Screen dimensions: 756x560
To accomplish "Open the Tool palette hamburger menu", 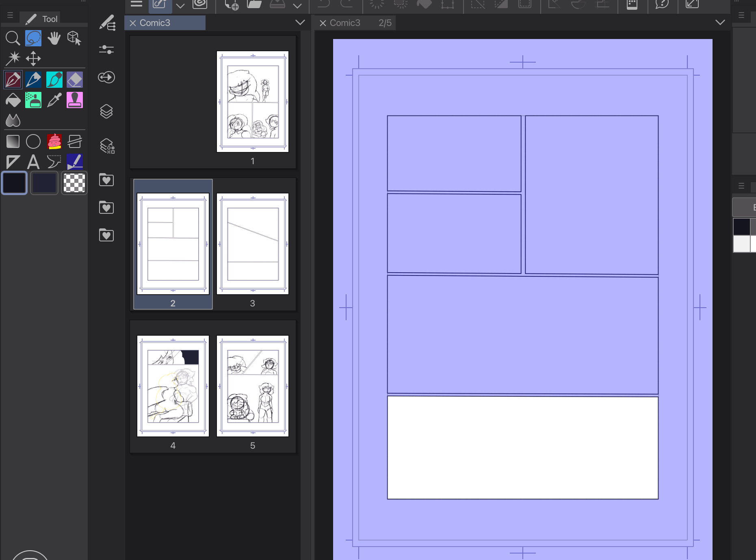I will 10,15.
